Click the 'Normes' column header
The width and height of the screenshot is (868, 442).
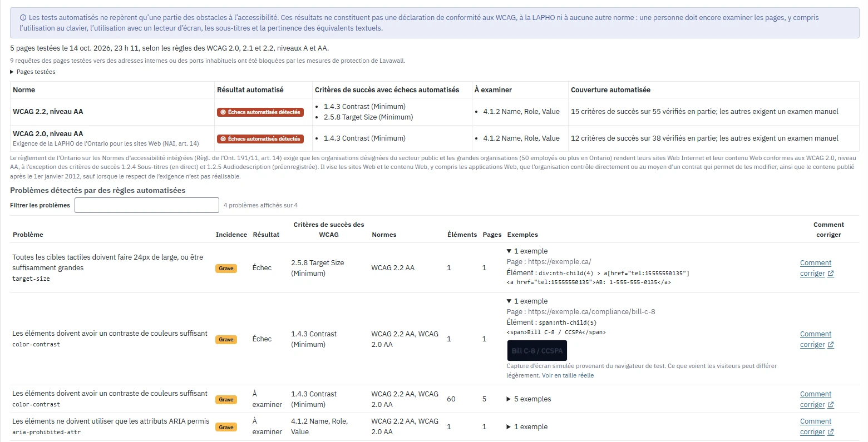(384, 235)
